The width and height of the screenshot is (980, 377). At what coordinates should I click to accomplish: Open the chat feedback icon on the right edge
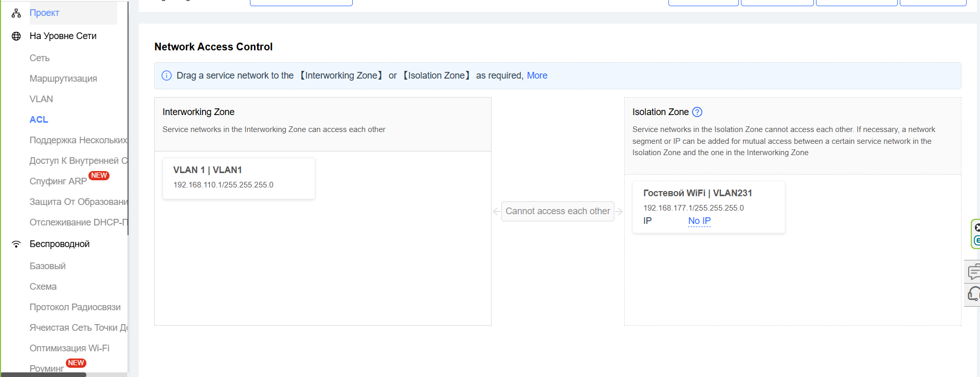point(973,272)
